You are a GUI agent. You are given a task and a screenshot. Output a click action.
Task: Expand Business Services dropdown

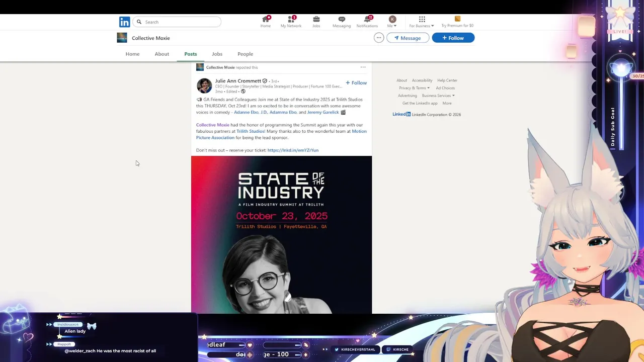pos(438,96)
